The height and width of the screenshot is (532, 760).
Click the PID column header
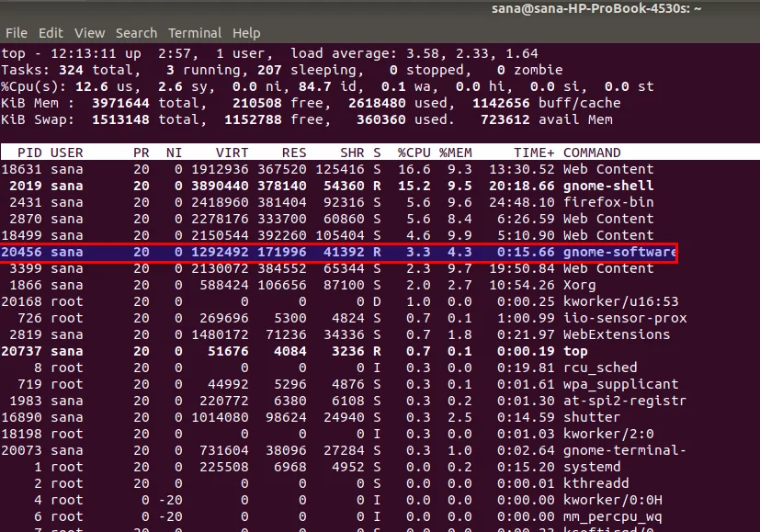click(29, 153)
